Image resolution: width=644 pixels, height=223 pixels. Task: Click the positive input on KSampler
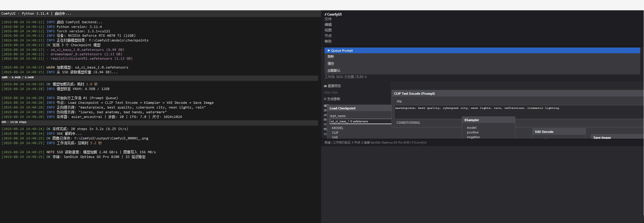472,132
